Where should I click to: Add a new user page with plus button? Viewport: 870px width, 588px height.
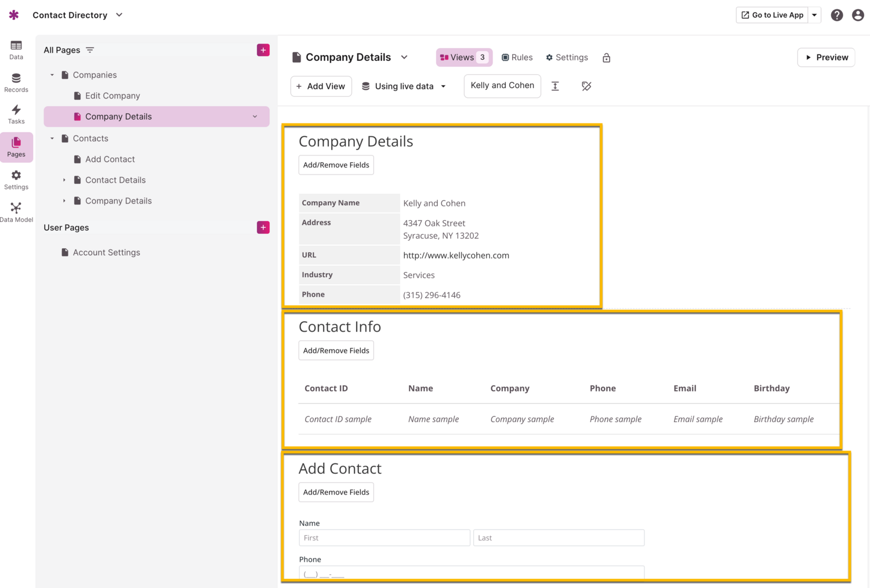(263, 227)
